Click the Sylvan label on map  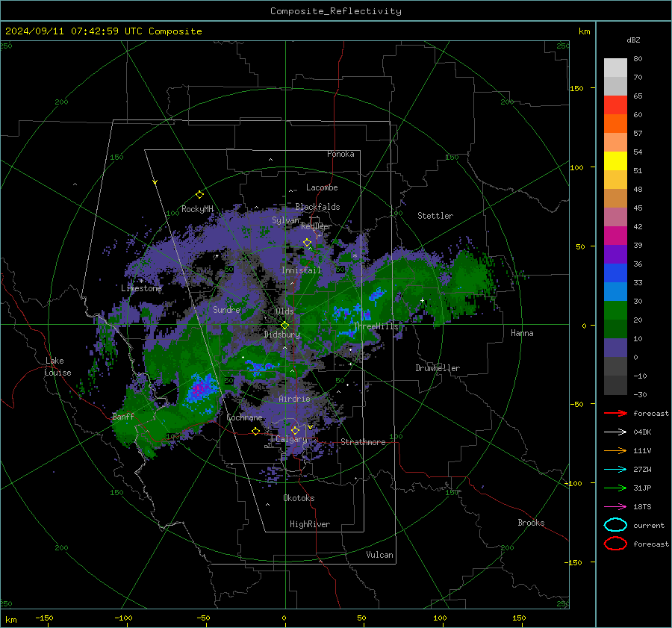285,220
